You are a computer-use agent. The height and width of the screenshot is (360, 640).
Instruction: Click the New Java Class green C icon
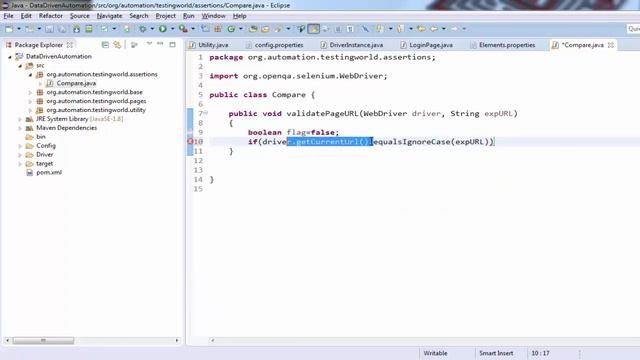231,29
